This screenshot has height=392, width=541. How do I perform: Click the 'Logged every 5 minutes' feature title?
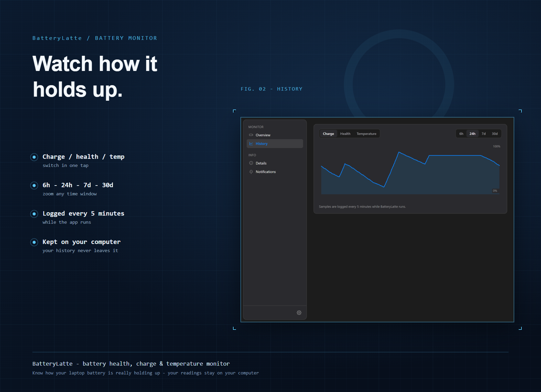(x=84, y=214)
